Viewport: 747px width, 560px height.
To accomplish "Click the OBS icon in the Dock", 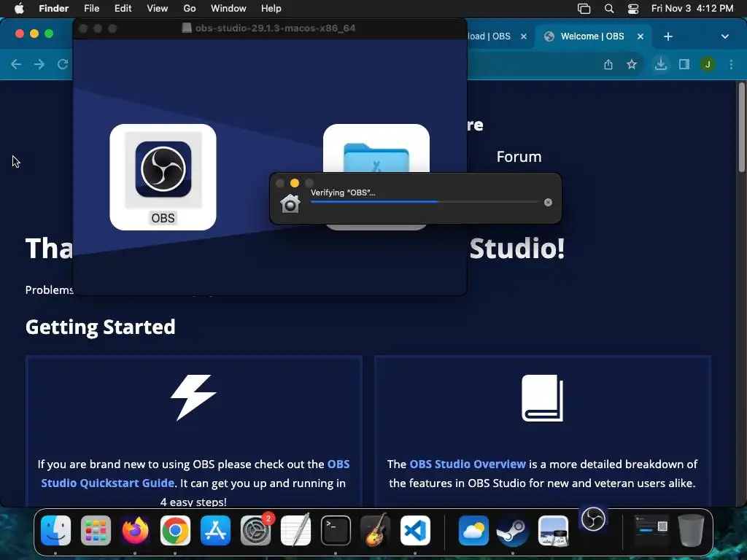I will (x=593, y=519).
